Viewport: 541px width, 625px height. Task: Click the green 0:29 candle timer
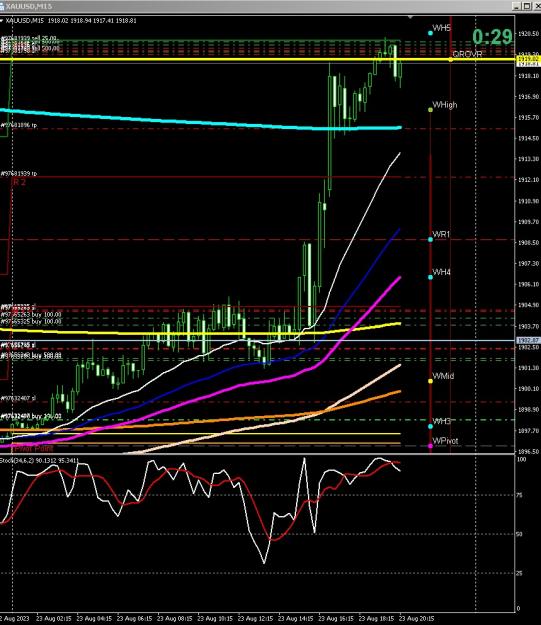[492, 37]
